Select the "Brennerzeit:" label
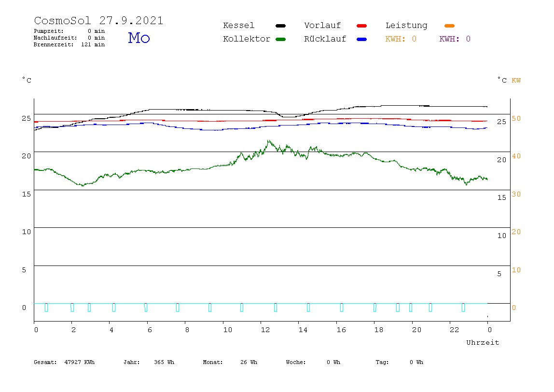The height and width of the screenshot is (392, 554). 54,44
